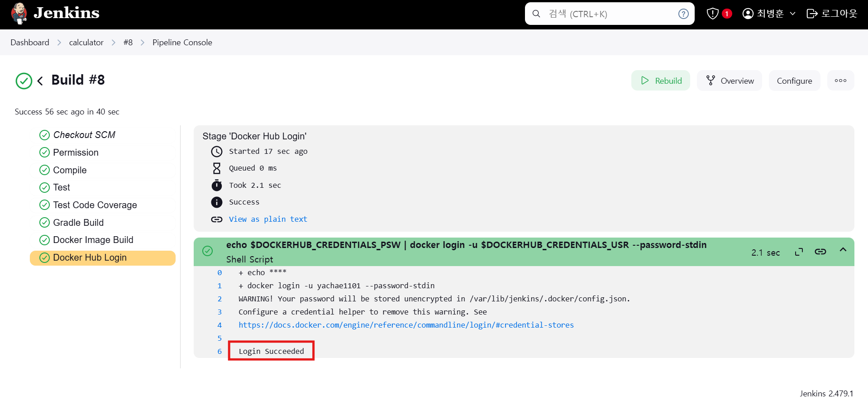Open the search help question-mark icon
868x405 pixels.
683,14
